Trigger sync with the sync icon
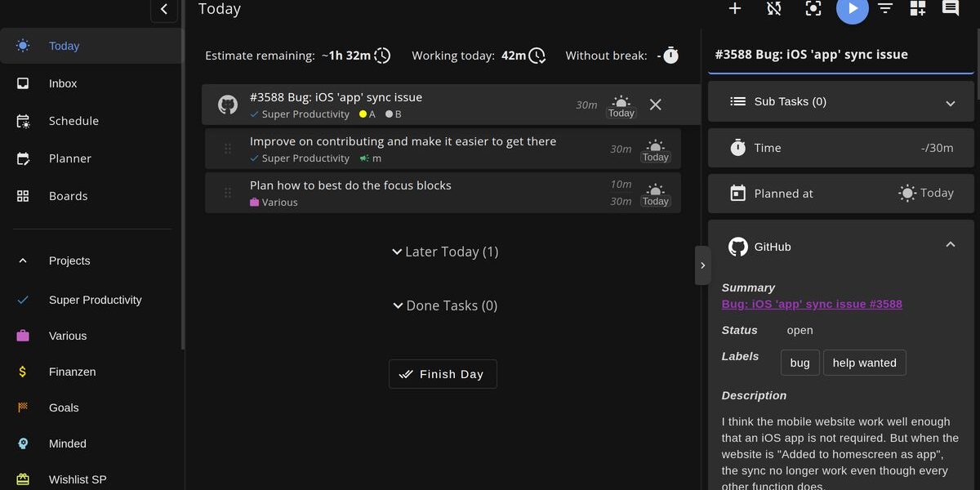The image size is (980, 490). pos(774,8)
